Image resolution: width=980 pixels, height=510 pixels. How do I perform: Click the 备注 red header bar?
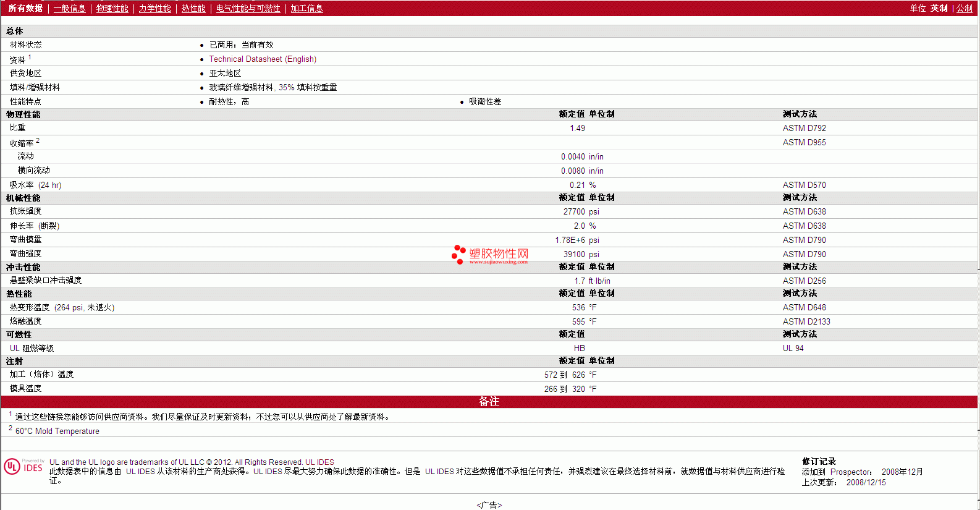pyautogui.click(x=489, y=402)
